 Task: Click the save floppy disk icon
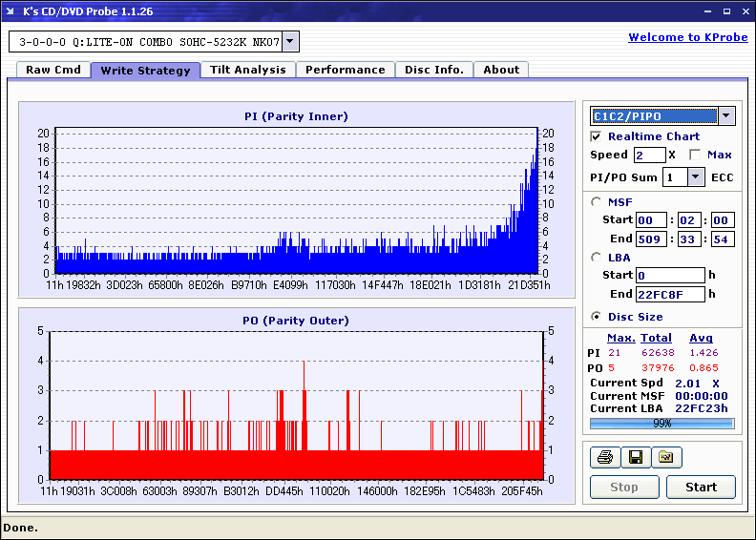pyautogui.click(x=635, y=458)
